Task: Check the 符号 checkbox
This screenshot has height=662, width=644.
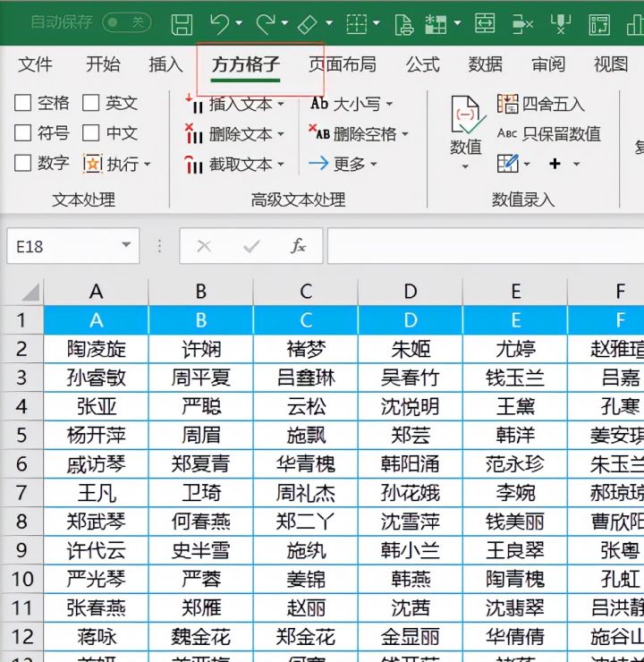Action: 22,132
